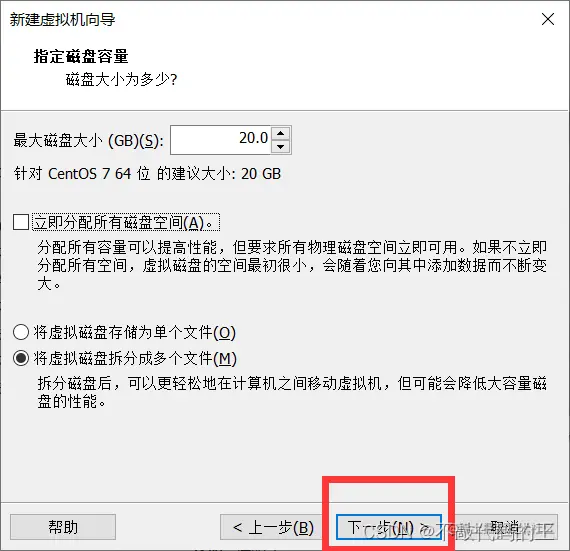Open help with the 帮助 button
This screenshot has height=551, width=570.
(x=63, y=527)
